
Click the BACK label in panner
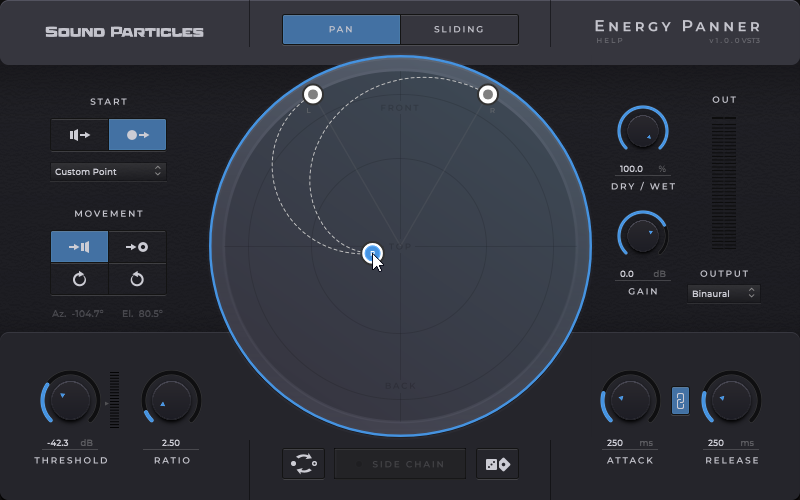[x=401, y=386]
